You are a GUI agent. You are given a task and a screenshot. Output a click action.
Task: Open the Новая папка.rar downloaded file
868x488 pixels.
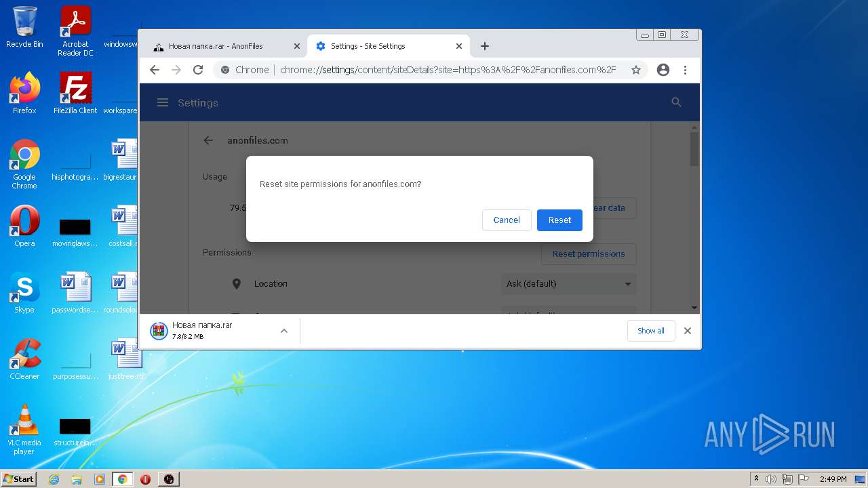(202, 331)
